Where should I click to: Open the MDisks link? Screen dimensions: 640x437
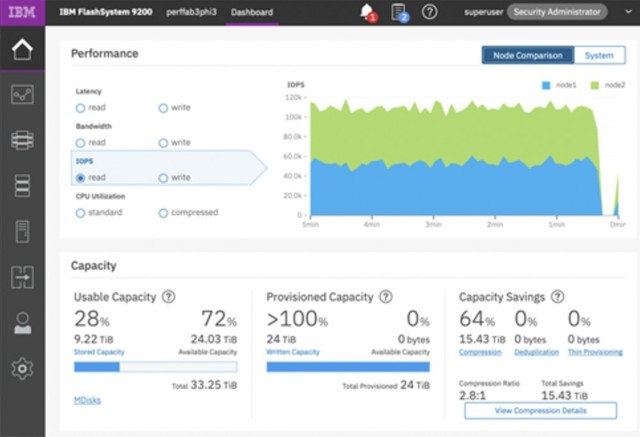coord(87,400)
